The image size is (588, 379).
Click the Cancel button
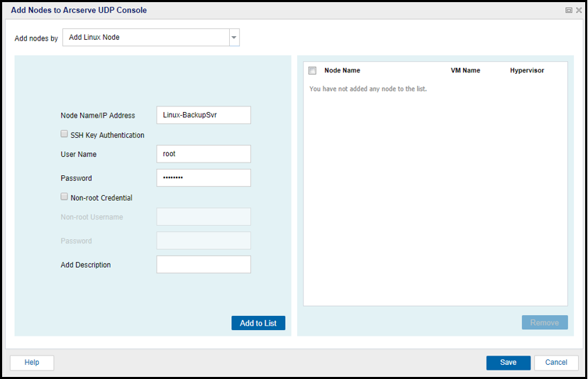pos(556,363)
